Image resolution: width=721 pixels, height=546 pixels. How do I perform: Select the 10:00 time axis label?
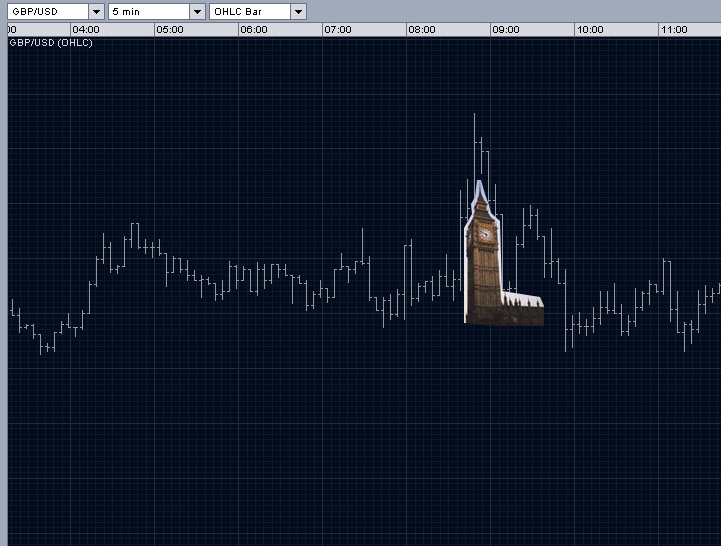(590, 30)
